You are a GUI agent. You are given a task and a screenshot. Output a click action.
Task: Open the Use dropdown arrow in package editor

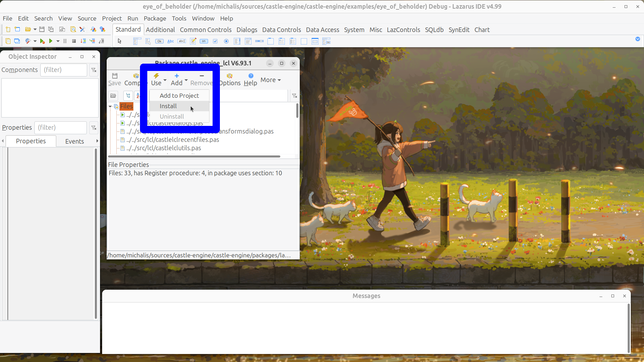pyautogui.click(x=165, y=80)
